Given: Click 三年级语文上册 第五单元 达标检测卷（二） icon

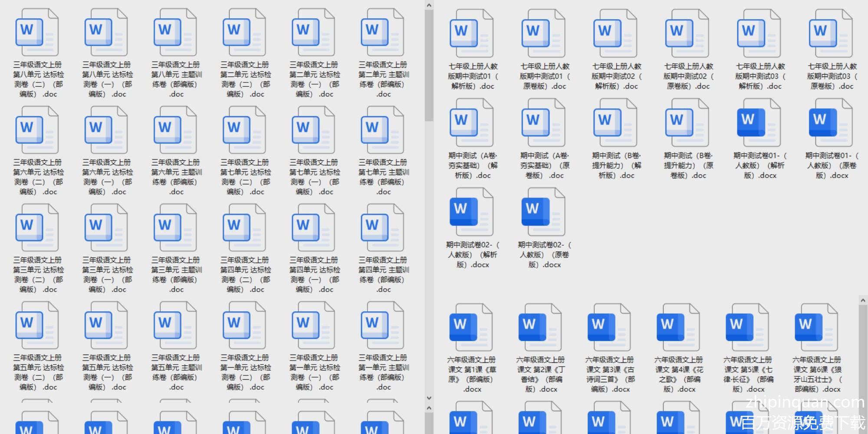Looking at the screenshot, I should pos(37,325).
